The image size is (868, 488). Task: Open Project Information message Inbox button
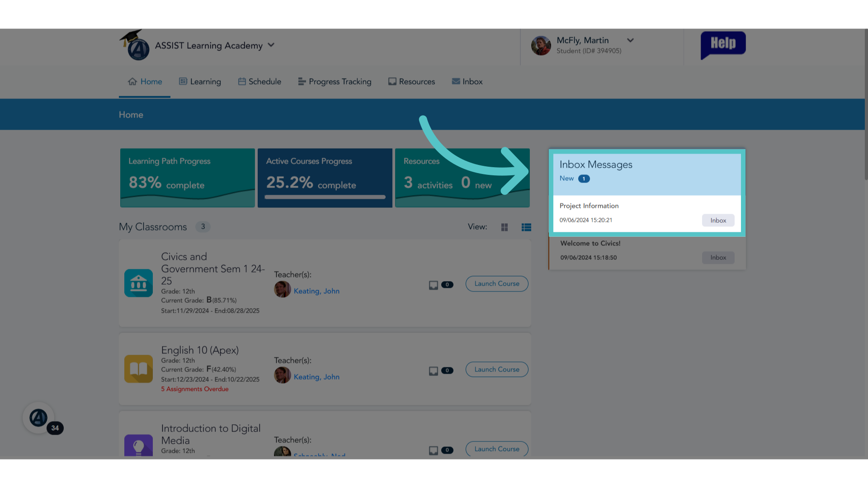[x=718, y=221]
